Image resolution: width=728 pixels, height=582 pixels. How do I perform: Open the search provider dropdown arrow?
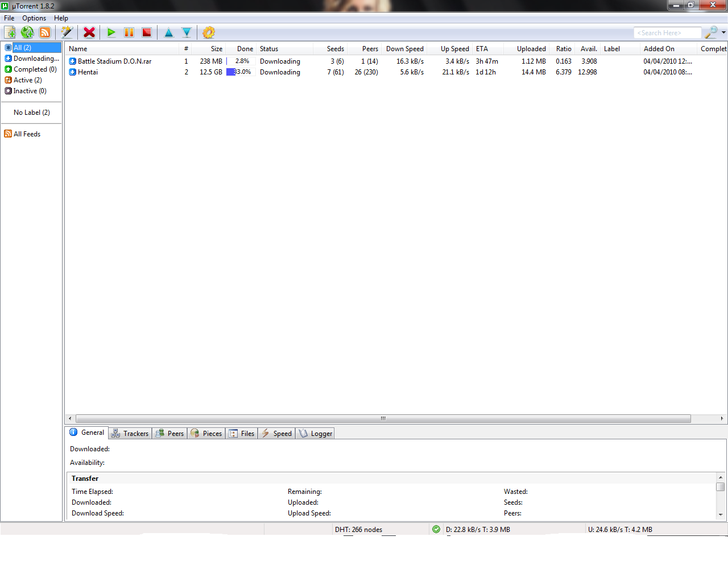(x=723, y=32)
